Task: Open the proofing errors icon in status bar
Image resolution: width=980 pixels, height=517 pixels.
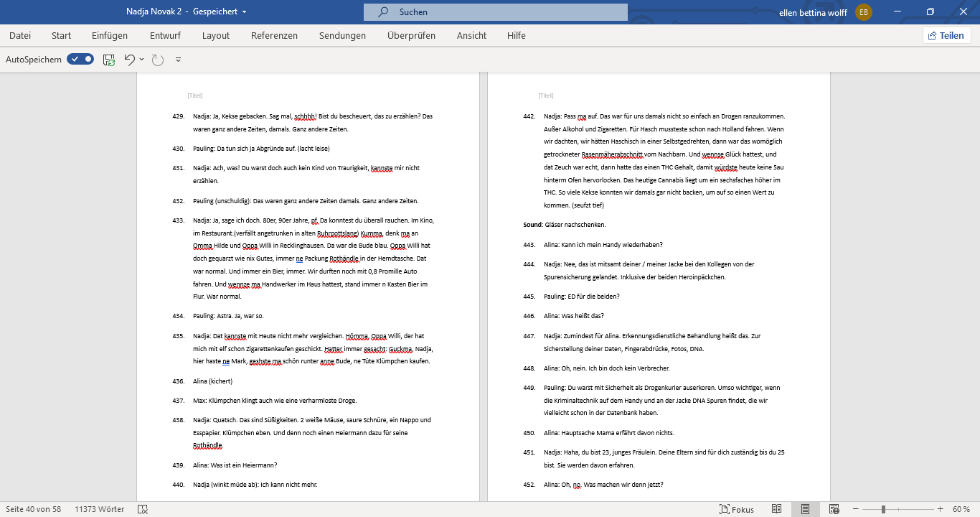Action: tap(143, 509)
